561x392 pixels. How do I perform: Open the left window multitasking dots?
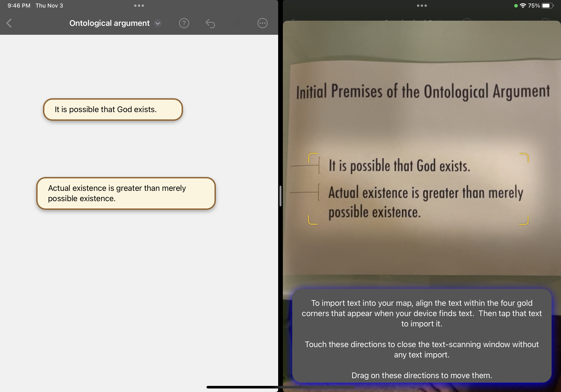tap(139, 6)
